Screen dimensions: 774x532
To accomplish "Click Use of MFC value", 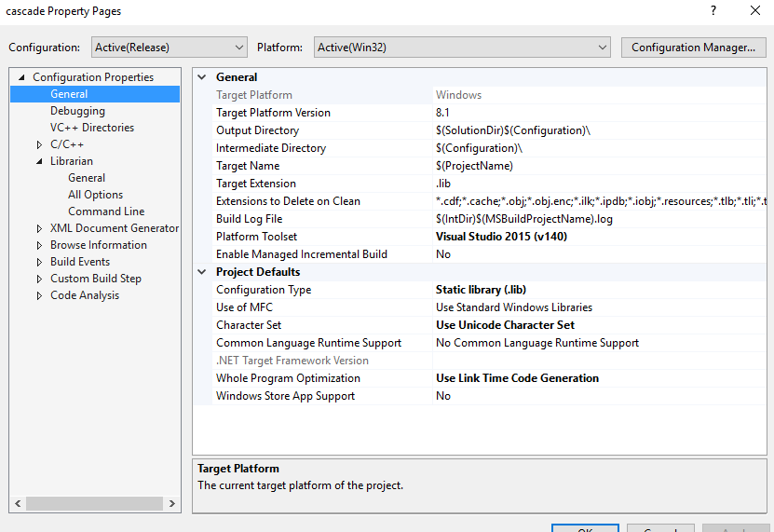I will click(599, 307).
